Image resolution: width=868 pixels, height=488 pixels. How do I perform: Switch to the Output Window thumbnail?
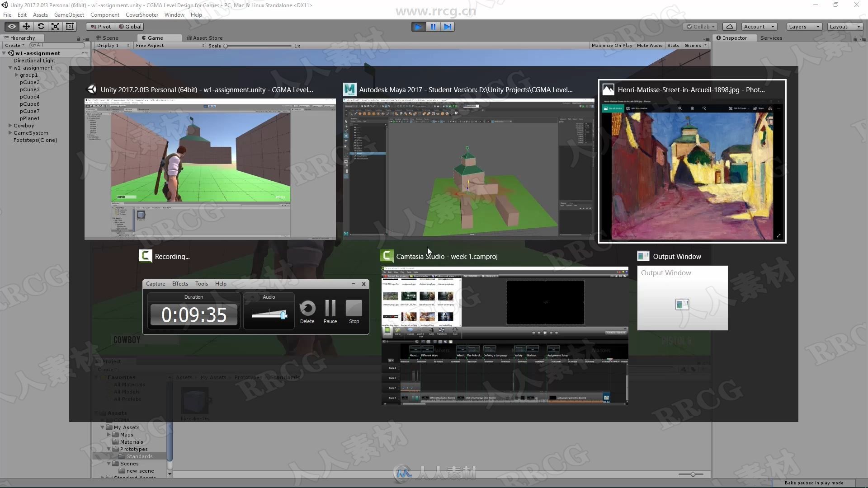683,298
